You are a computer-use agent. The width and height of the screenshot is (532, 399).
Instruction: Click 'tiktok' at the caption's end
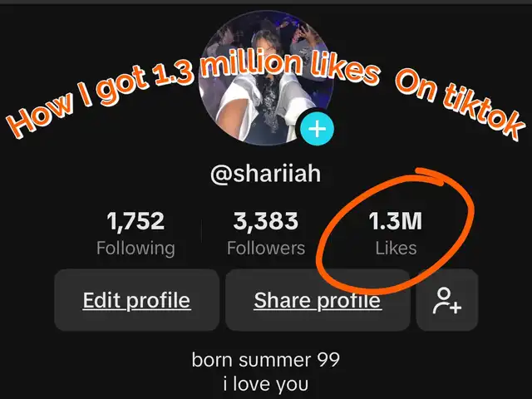click(x=484, y=112)
